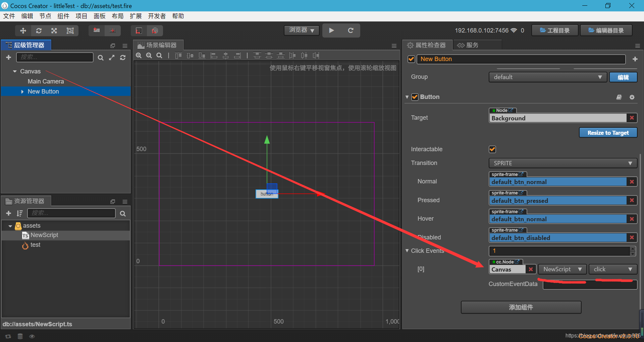Click the plus icon beside node name

[635, 59]
